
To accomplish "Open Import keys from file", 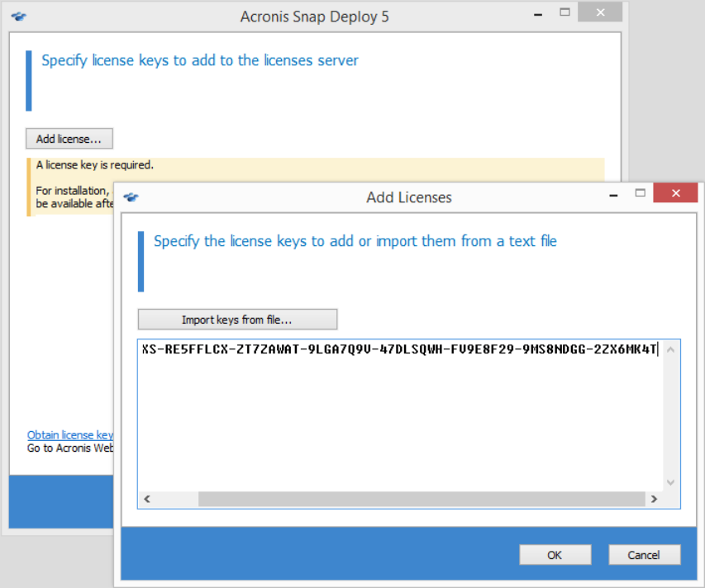I will 237,320.
